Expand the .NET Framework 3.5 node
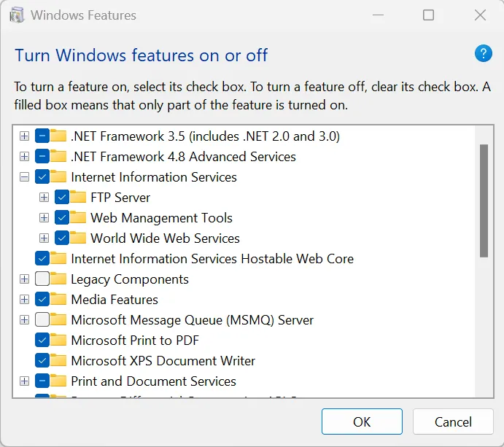Viewport: 504px width, 447px height. [24, 136]
